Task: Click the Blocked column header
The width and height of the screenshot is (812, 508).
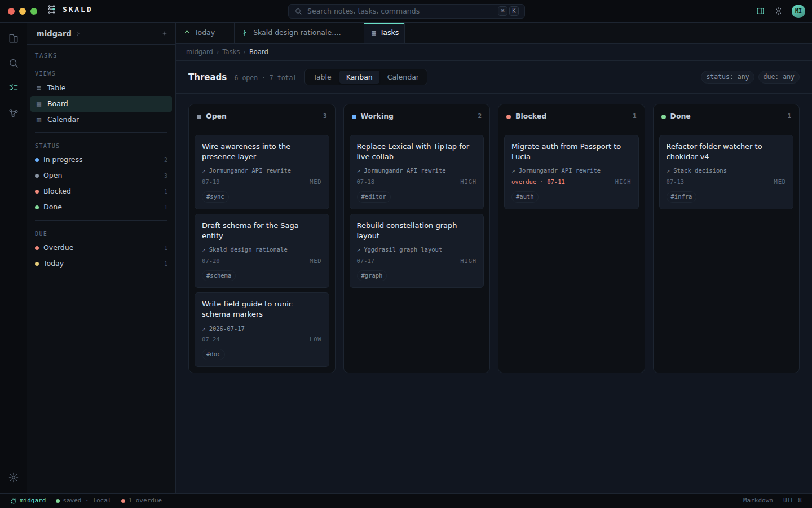Action: (571, 116)
